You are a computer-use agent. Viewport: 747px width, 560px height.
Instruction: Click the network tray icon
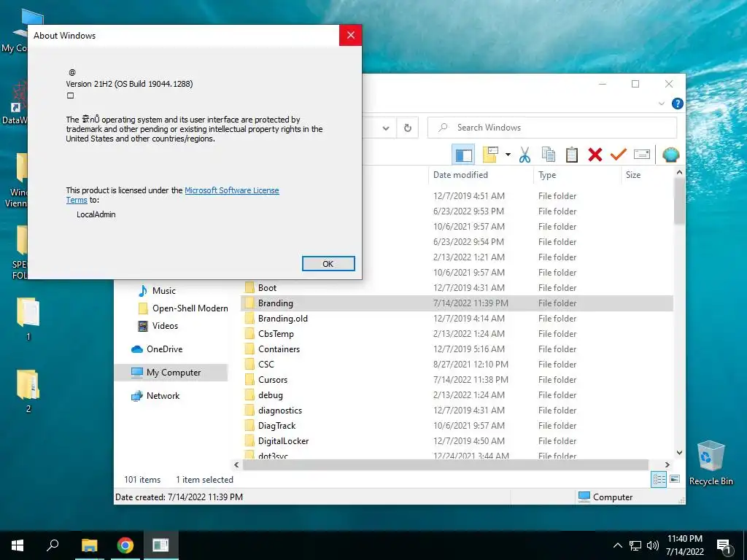tap(635, 545)
